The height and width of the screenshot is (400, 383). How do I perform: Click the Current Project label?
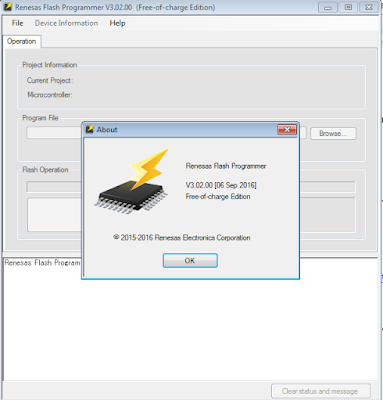pos(50,80)
